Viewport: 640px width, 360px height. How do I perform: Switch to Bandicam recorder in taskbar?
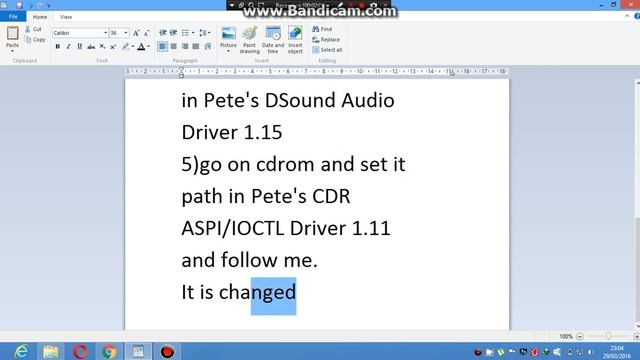pos(167,351)
